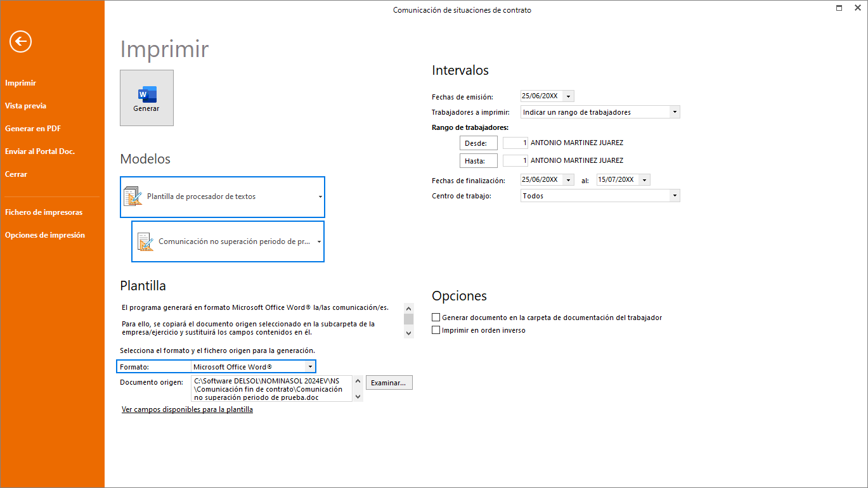Viewport: 868px width, 488px height.
Task: Click the Documento origen path field
Action: (271, 388)
